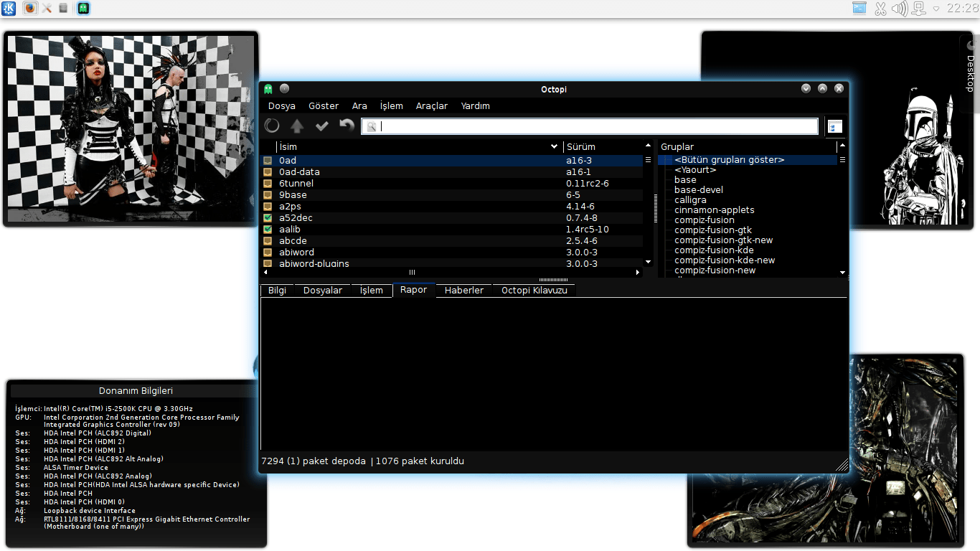980x551 pixels.
Task: Switch to the İşlem tab below list
Action: click(x=372, y=291)
